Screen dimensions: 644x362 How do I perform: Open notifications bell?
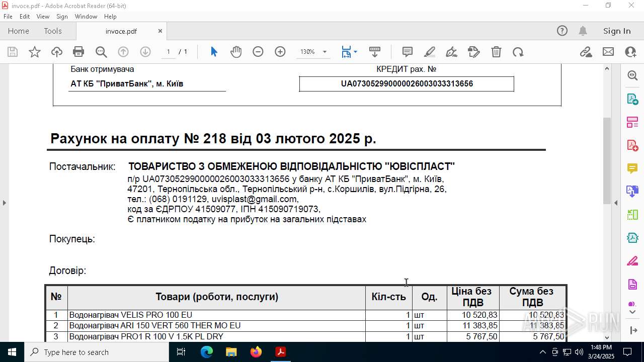coord(583,31)
